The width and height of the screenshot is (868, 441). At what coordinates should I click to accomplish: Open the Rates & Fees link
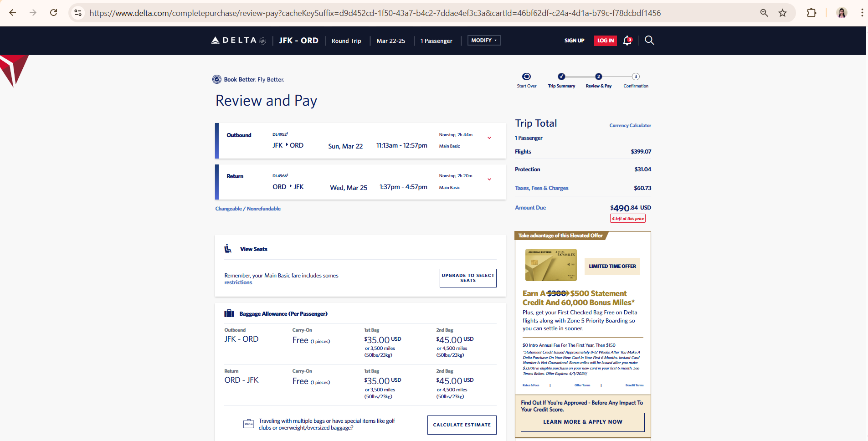pos(531,385)
